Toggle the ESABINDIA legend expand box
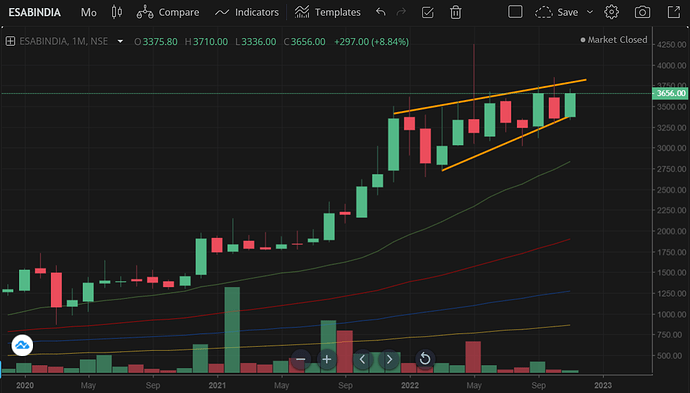Screen dimensions: 690x393 [x=10, y=41]
